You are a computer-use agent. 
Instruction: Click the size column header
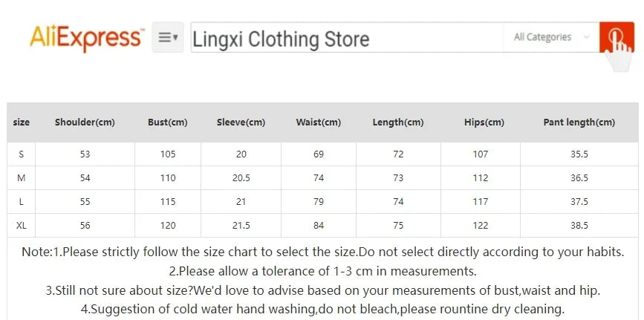22,123
